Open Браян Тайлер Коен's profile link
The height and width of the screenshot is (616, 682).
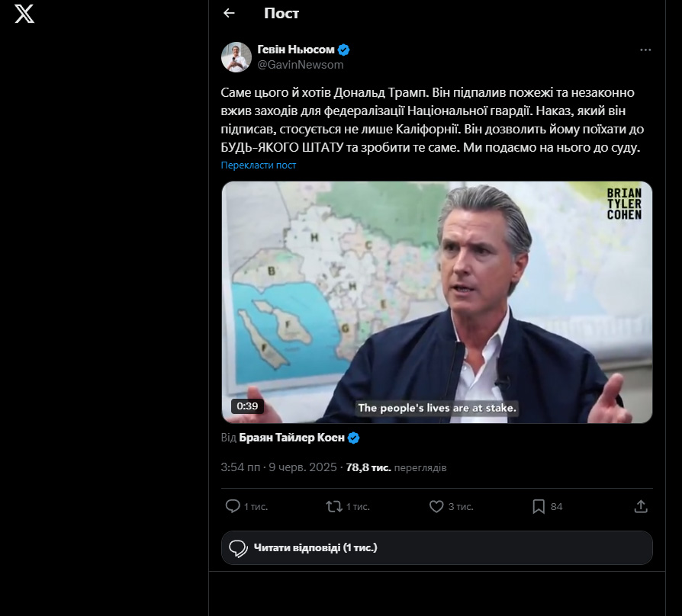point(291,438)
